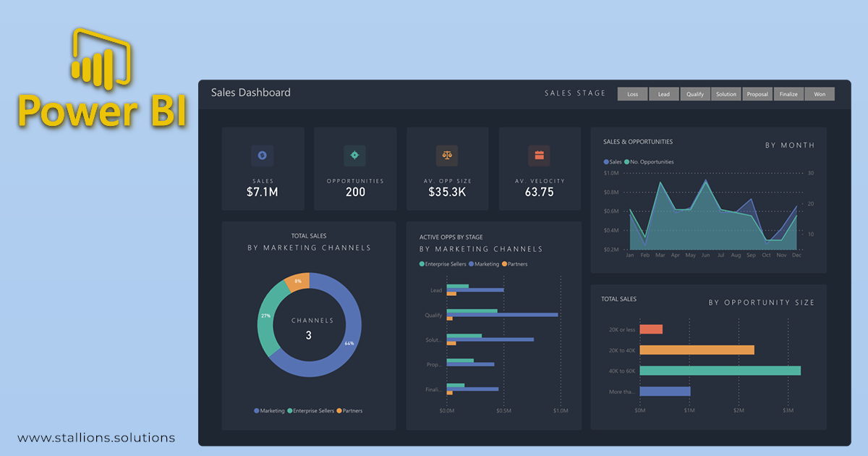Select the orange 8% donut segment
This screenshot has height=456, width=868.
[298, 282]
